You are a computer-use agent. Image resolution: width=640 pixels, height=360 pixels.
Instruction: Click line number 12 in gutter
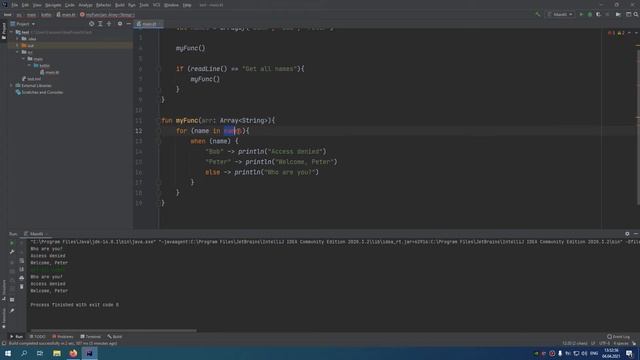(139, 131)
